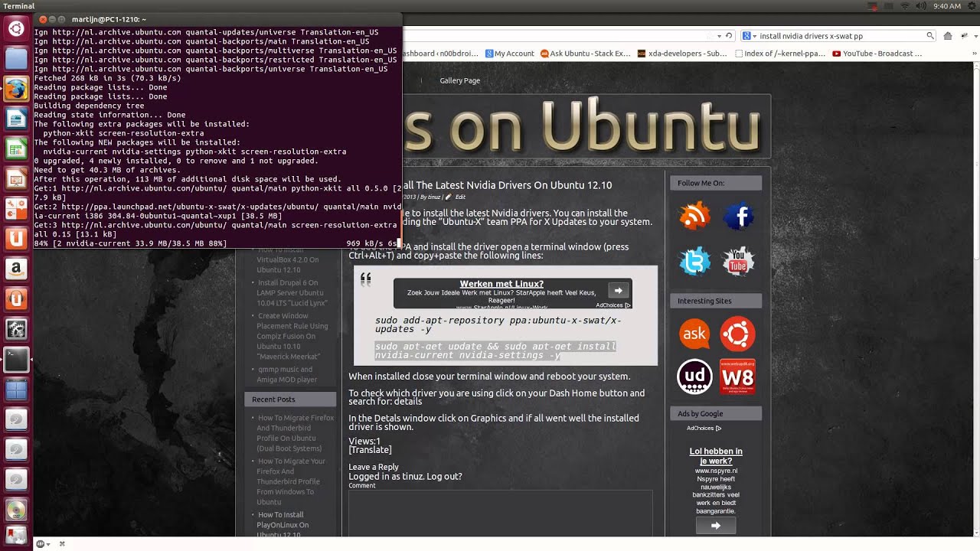Open recent post 'How To Install PlayOnLinux'
980x551 pixels.
click(x=283, y=525)
